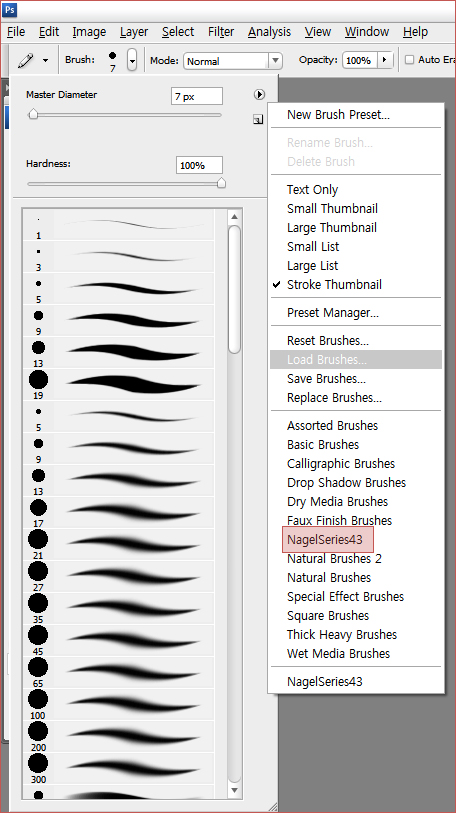Select the Pencil tool preset icon
The height and width of the screenshot is (813, 456).
click(25, 60)
